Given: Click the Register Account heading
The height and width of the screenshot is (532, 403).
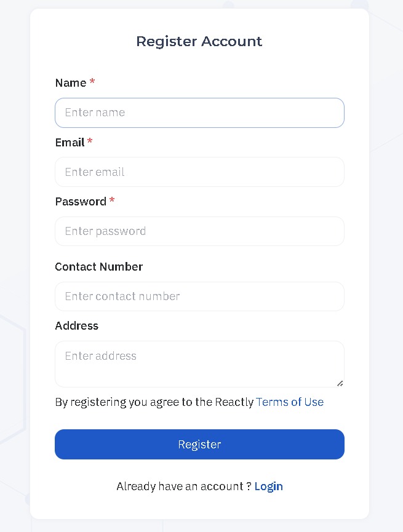Looking at the screenshot, I should click(x=199, y=42).
